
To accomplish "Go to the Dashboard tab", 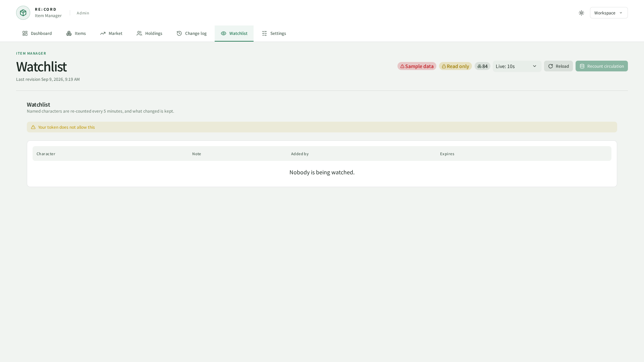I will pyautogui.click(x=37, y=34).
